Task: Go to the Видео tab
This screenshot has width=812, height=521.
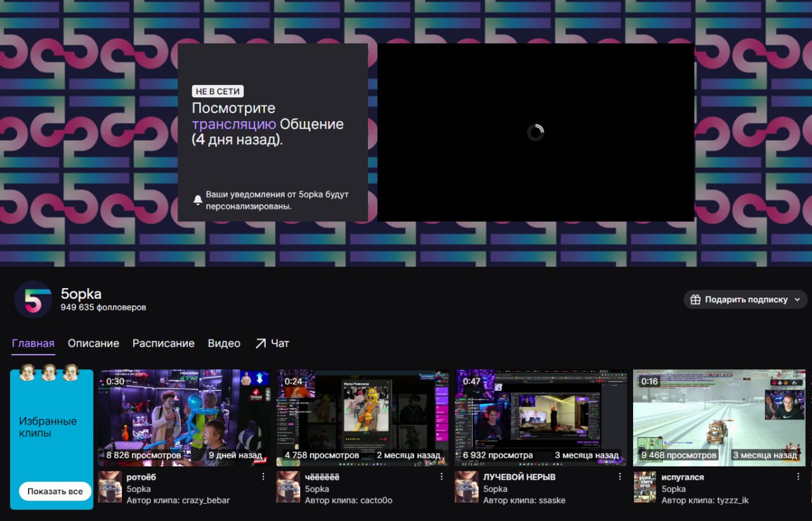Action: point(224,343)
